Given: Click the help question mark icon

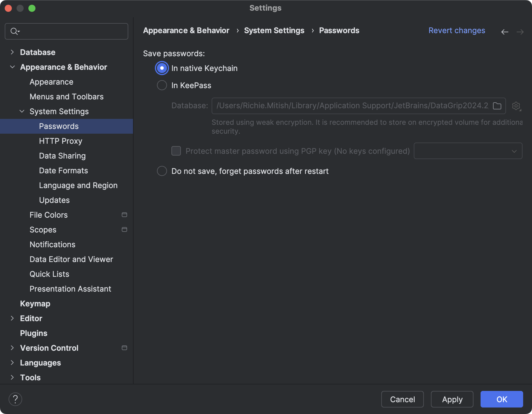Looking at the screenshot, I should coord(15,399).
